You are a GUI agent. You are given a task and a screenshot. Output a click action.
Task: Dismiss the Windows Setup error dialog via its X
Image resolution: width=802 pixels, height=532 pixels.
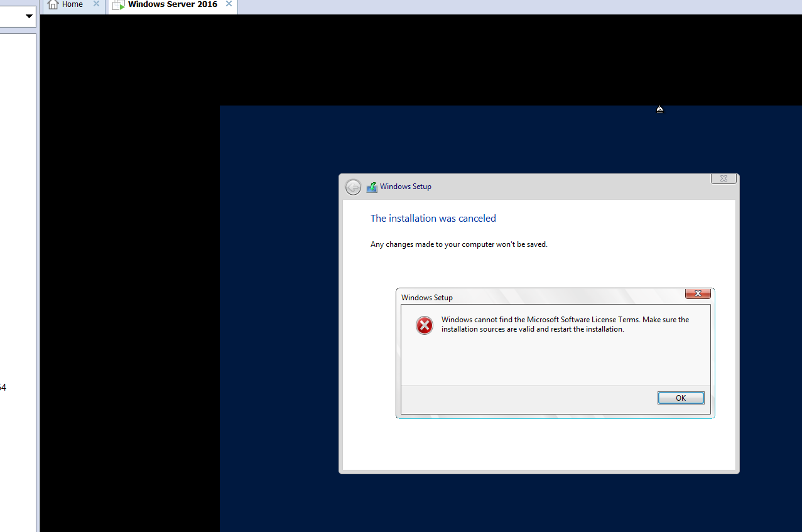[x=697, y=293]
